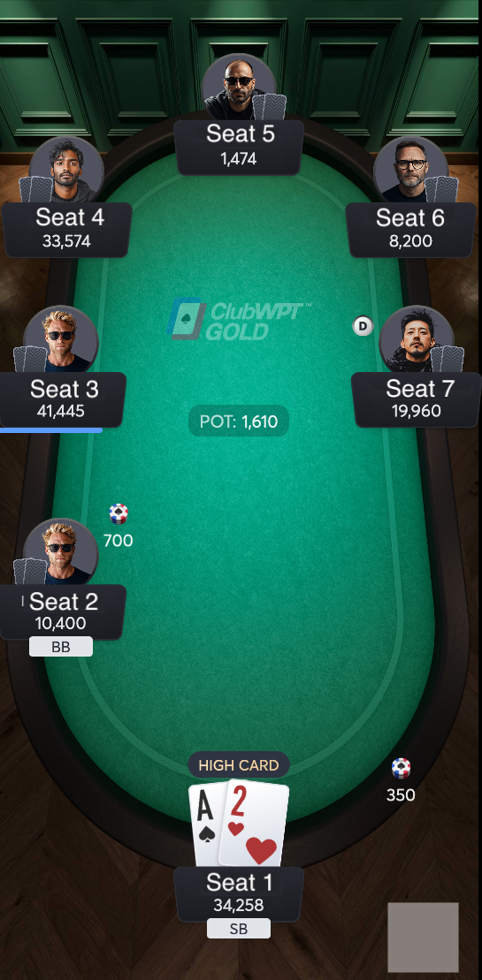
Task: Click Seat 5's face-down hole cards
Action: (270, 107)
